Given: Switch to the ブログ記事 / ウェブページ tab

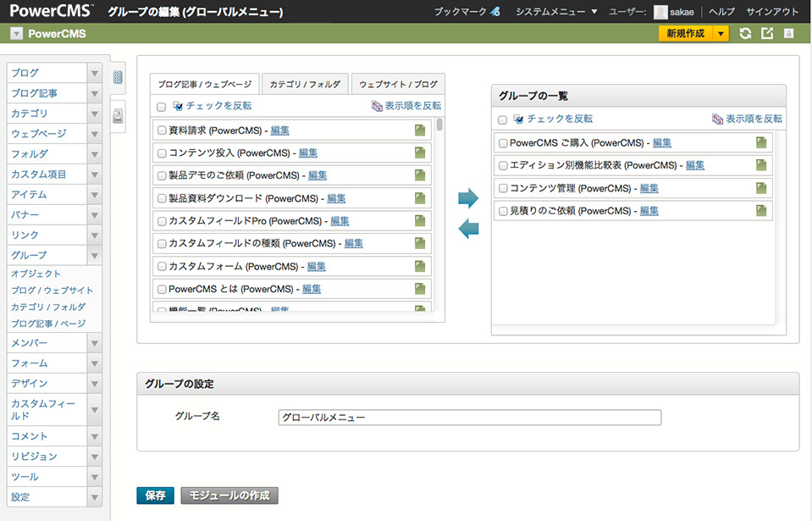Looking at the screenshot, I should click(x=205, y=84).
